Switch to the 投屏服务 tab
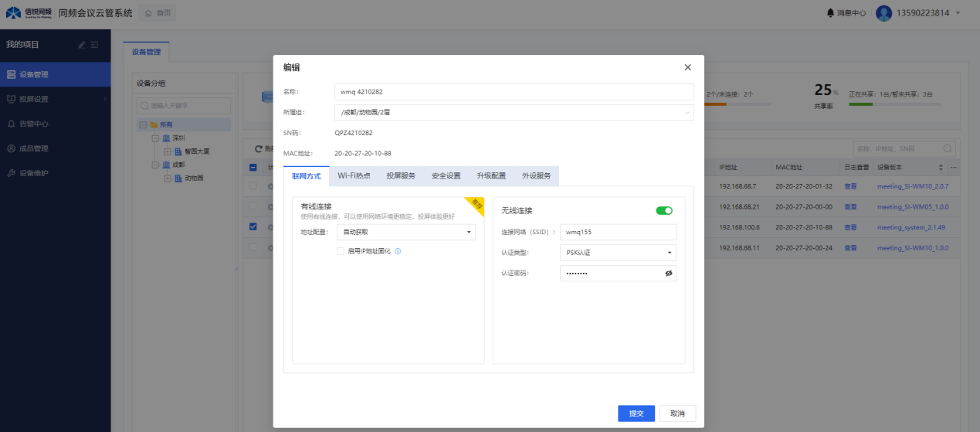 (401, 176)
